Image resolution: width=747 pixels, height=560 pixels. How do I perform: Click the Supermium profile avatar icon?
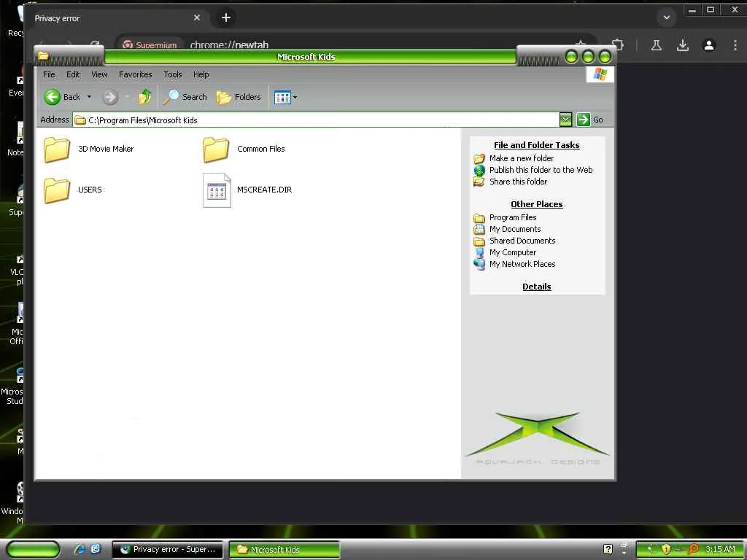coord(708,45)
